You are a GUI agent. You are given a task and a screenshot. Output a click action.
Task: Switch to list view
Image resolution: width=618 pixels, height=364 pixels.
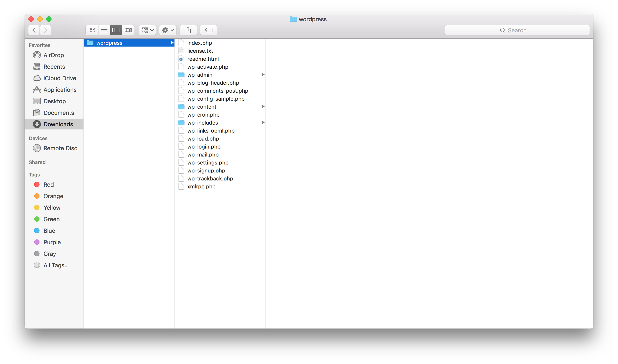pos(104,30)
